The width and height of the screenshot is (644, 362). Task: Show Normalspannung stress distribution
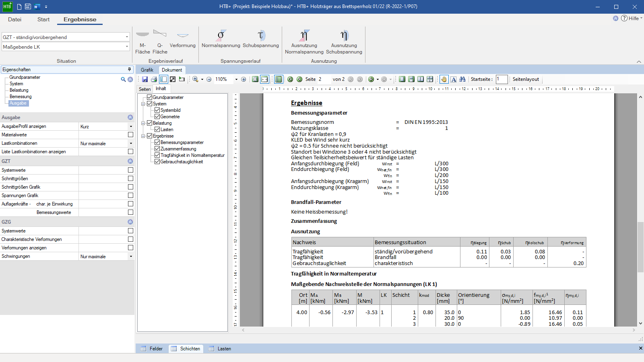point(221,39)
